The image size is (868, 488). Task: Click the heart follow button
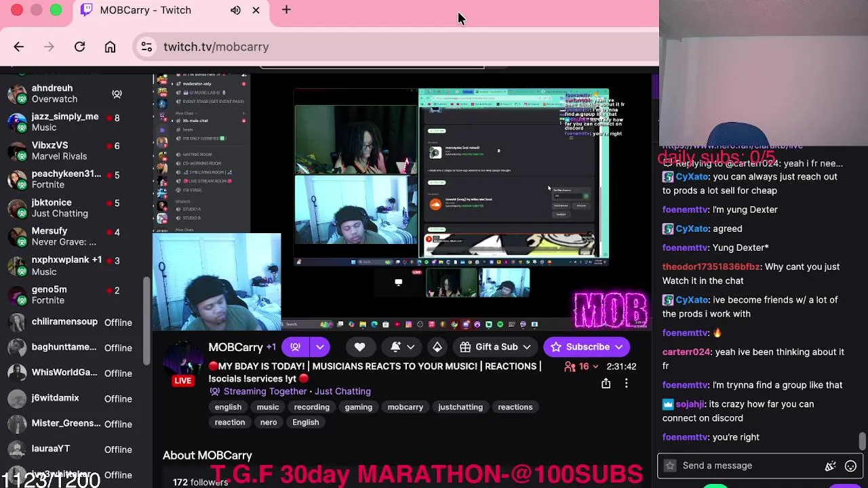[x=359, y=347]
